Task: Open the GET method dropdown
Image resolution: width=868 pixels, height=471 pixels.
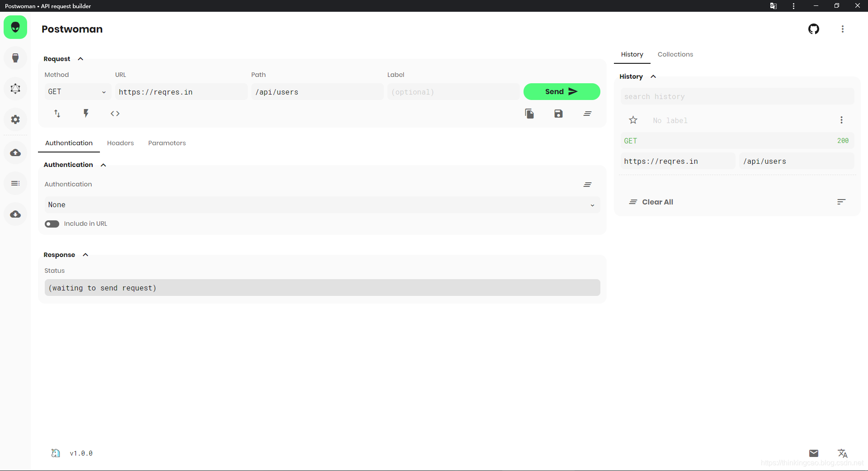Action: click(x=77, y=92)
